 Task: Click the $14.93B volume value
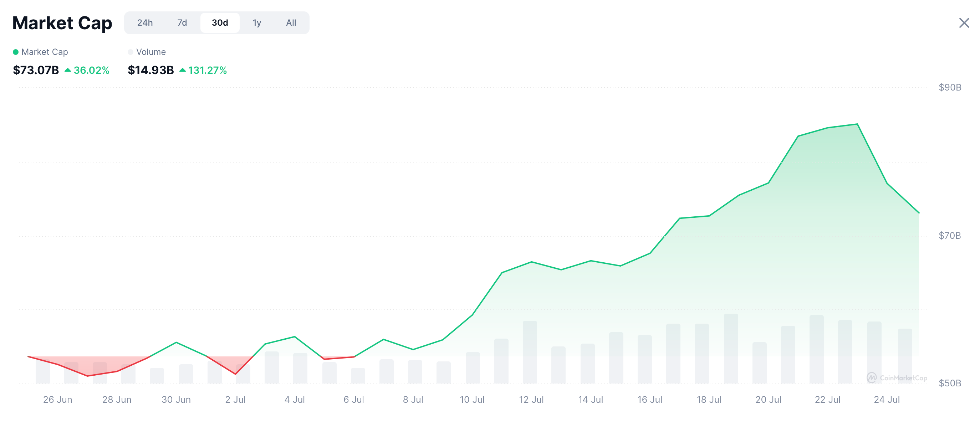(x=150, y=70)
